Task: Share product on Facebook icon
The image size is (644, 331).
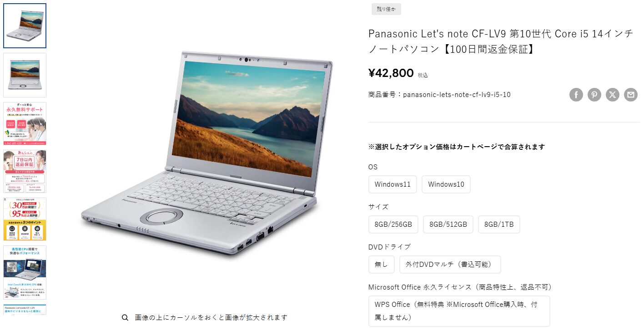Action: tap(576, 95)
